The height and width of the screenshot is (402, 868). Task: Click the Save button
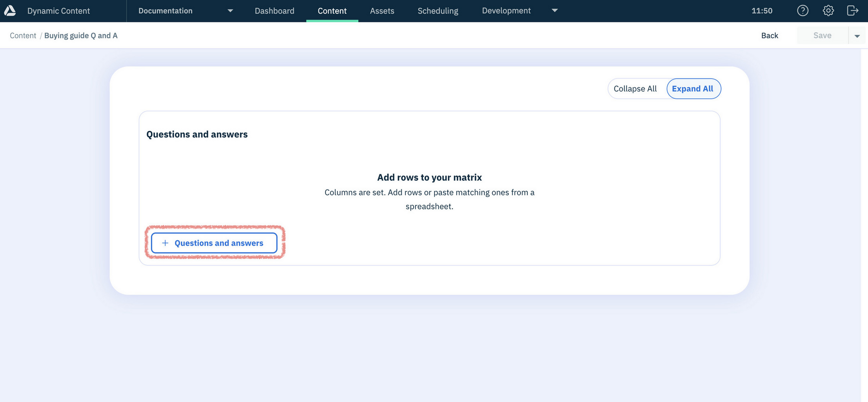tap(822, 36)
